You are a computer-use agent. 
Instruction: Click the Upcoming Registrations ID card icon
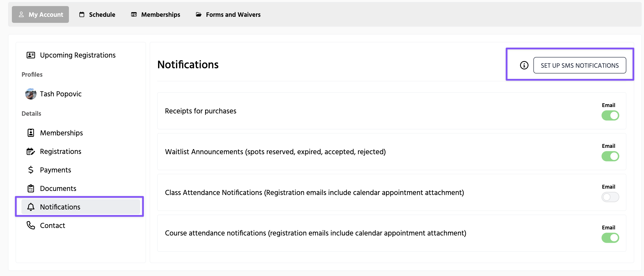pos(31,55)
